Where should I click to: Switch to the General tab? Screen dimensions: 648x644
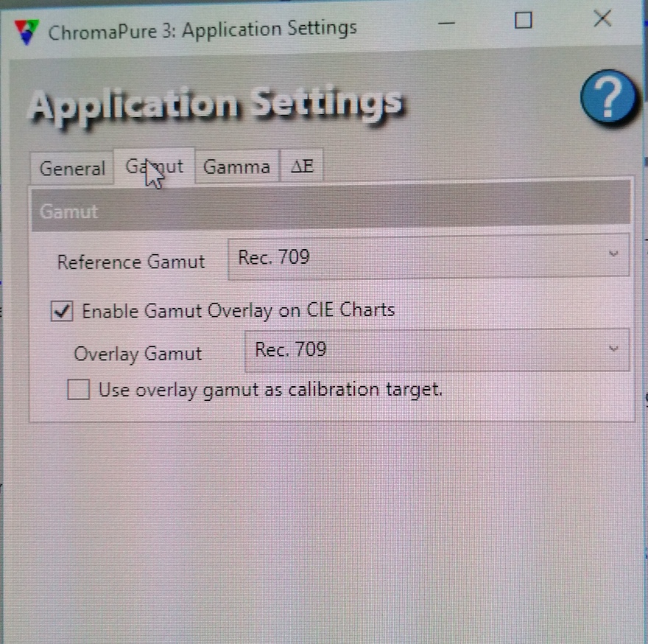click(x=72, y=169)
